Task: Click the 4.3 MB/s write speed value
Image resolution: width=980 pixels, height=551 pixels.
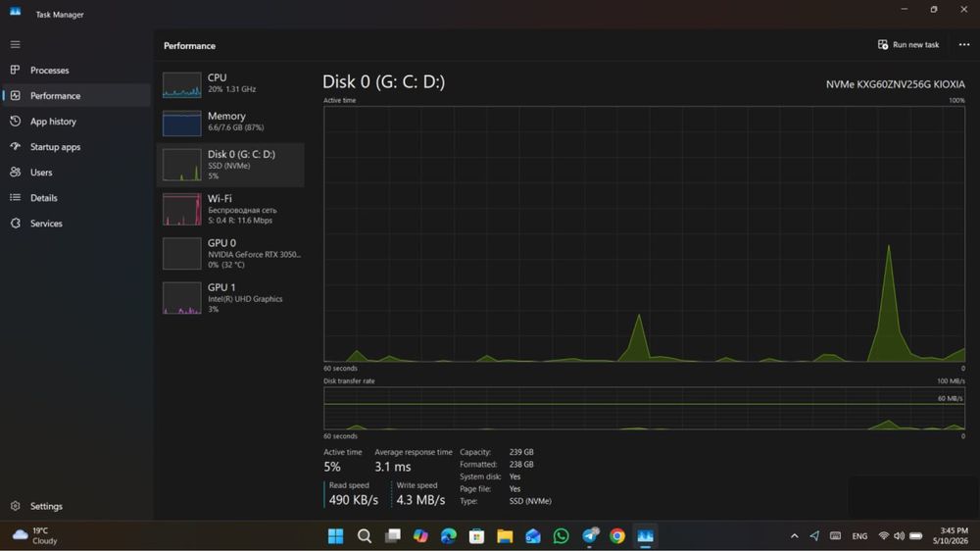Action: 420,500
